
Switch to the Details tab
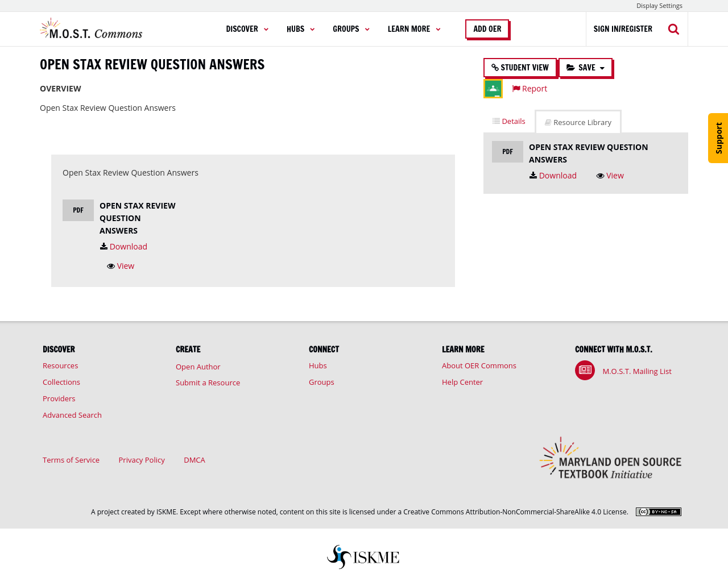tap(509, 121)
